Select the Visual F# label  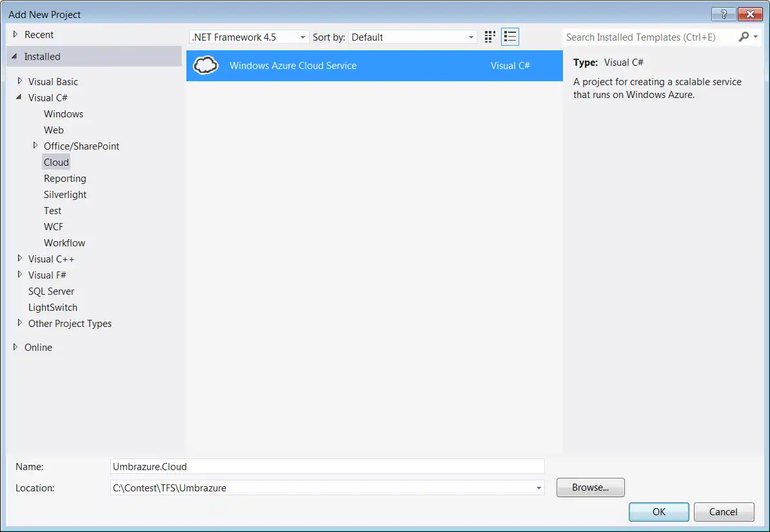pyautogui.click(x=47, y=275)
